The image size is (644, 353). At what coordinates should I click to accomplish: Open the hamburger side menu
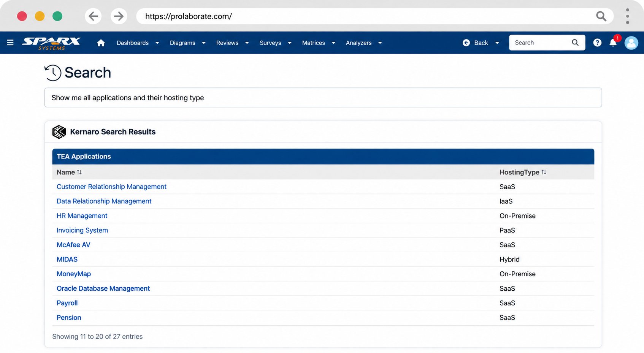[x=10, y=43]
